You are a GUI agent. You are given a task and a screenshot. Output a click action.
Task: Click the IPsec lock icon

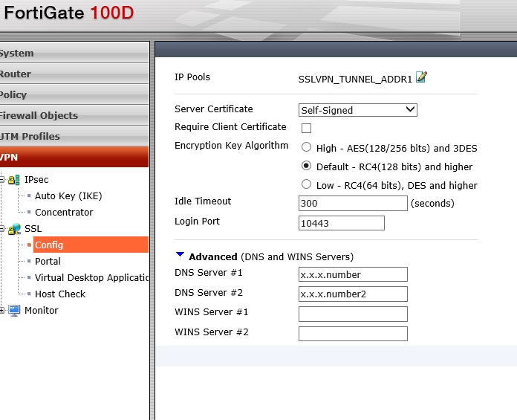14,180
